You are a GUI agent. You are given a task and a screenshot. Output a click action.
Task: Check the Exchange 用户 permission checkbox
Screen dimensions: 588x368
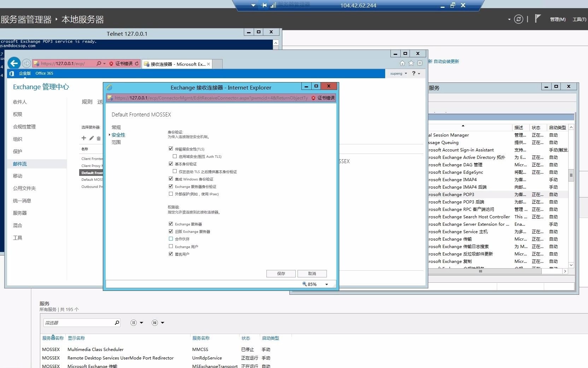[x=171, y=246]
